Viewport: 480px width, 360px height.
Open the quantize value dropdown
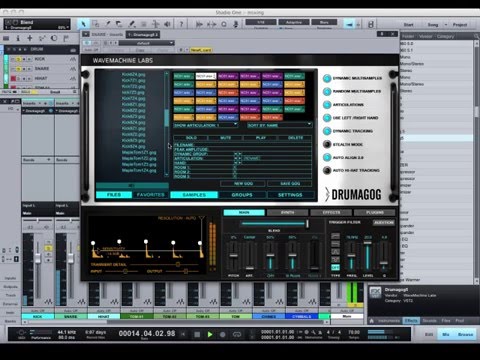click(x=261, y=22)
